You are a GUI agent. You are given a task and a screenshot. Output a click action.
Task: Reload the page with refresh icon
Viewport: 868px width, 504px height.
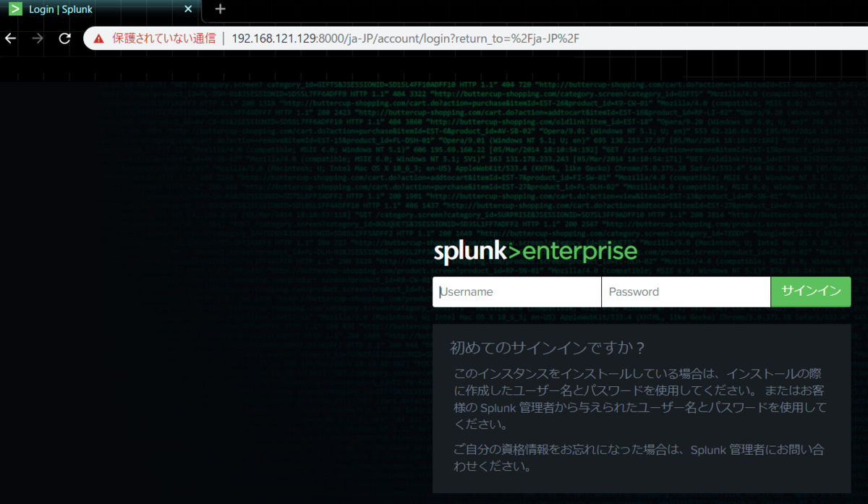[64, 38]
